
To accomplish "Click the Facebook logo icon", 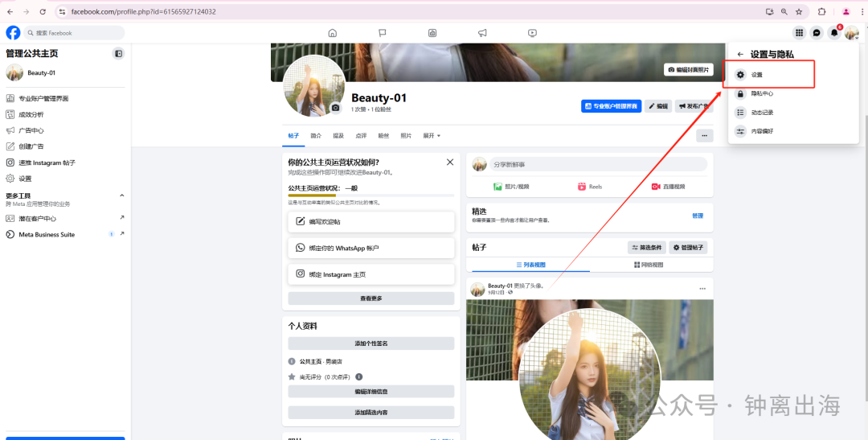I will 13,33.
